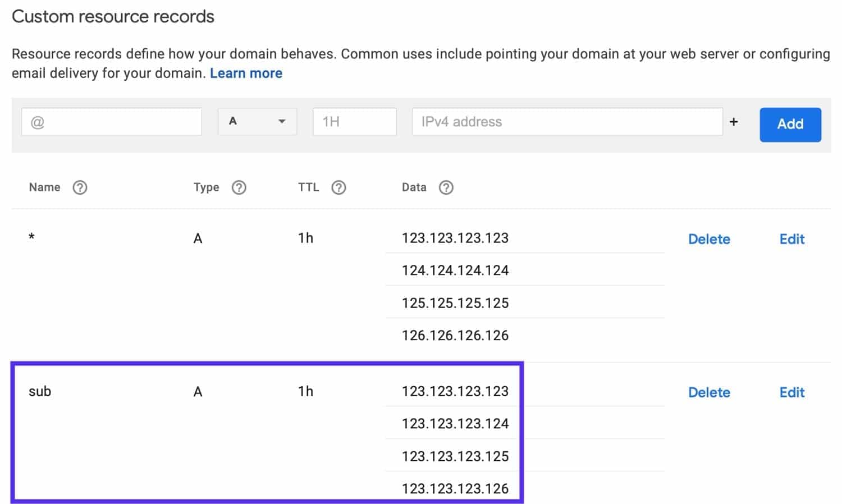This screenshot has height=504, width=842.
Task: Open help for the Name column
Action: pos(80,187)
